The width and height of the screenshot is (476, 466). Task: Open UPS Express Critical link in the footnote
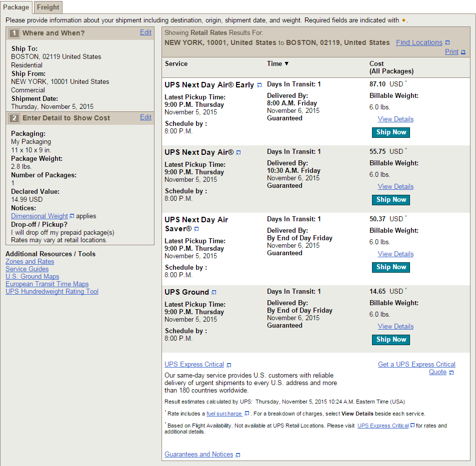pos(383,426)
